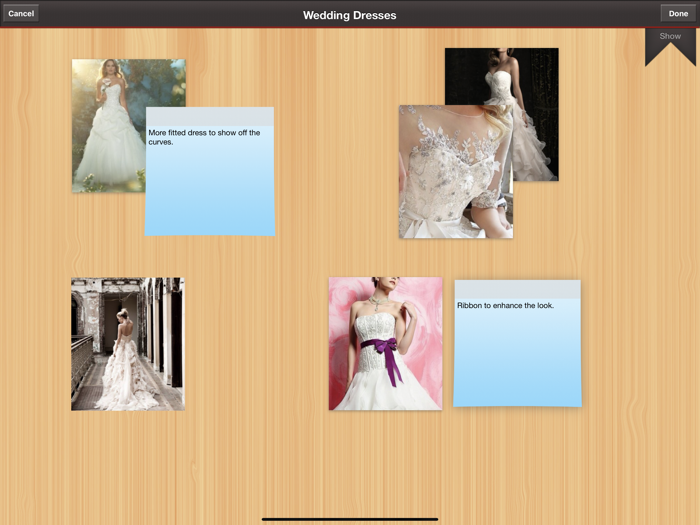This screenshot has height=525, width=700.
Task: Select the note about fitted dress curves
Action: [x=210, y=171]
